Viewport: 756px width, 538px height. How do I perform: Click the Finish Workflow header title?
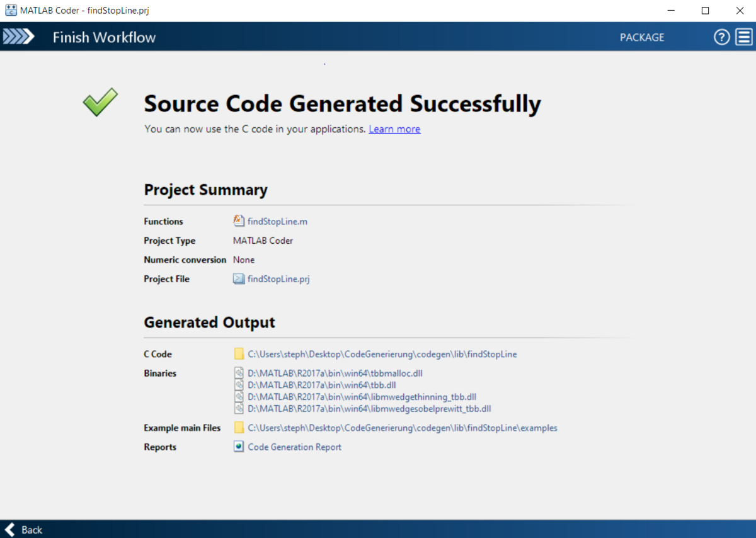(104, 37)
